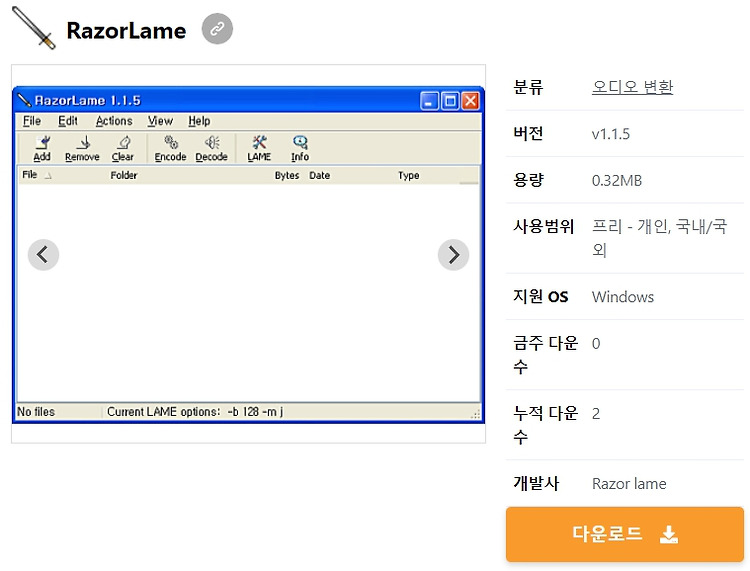Open LAME options toolbar icon

pyautogui.click(x=259, y=149)
